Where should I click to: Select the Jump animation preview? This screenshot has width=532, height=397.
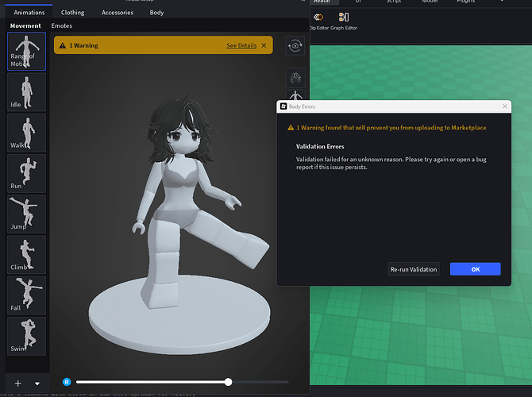pos(26,214)
